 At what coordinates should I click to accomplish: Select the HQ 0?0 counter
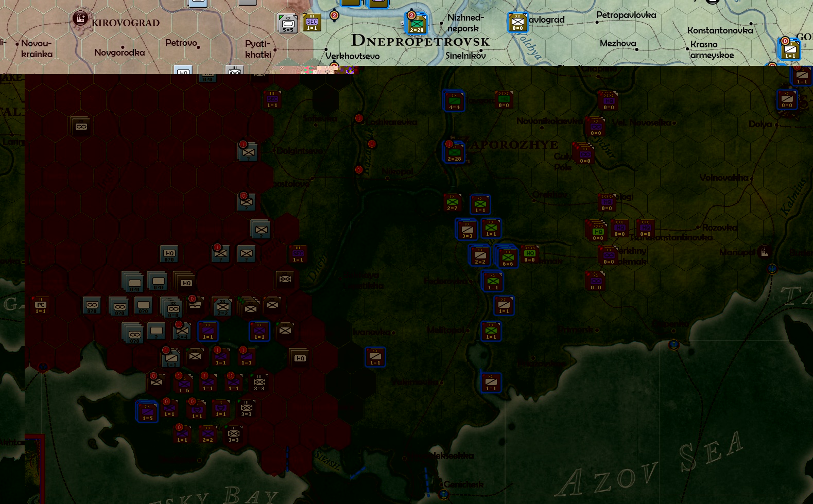click(169, 254)
